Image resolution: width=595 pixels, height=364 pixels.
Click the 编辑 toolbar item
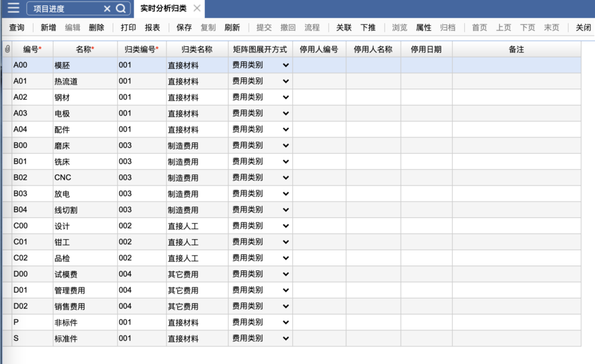click(73, 27)
